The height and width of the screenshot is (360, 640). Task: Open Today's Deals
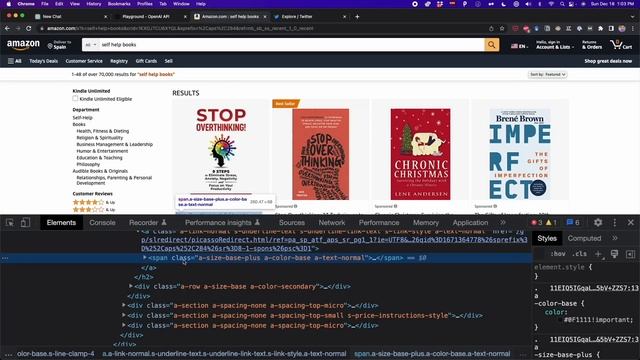click(43, 61)
